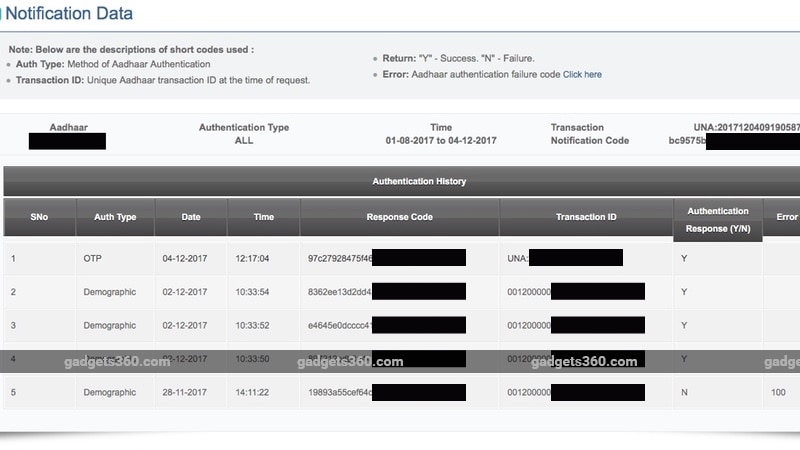Select the 'Notification Data' heading

pos(69,13)
